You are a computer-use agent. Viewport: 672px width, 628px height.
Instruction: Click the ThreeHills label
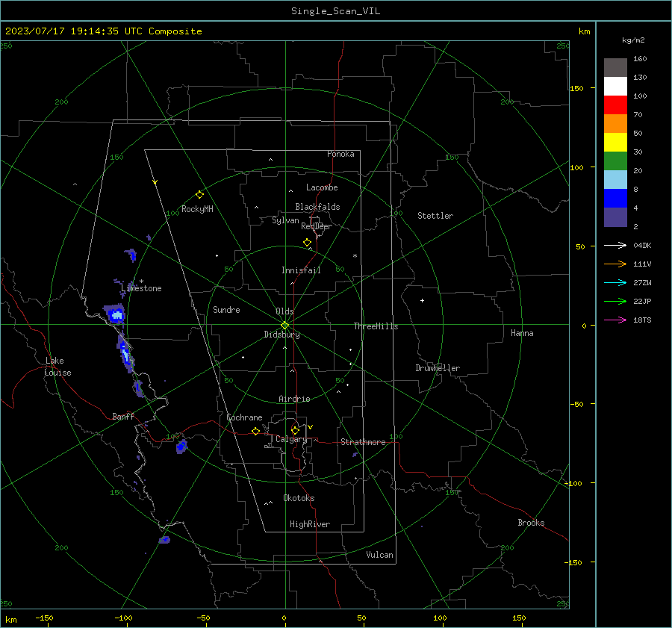[376, 326]
